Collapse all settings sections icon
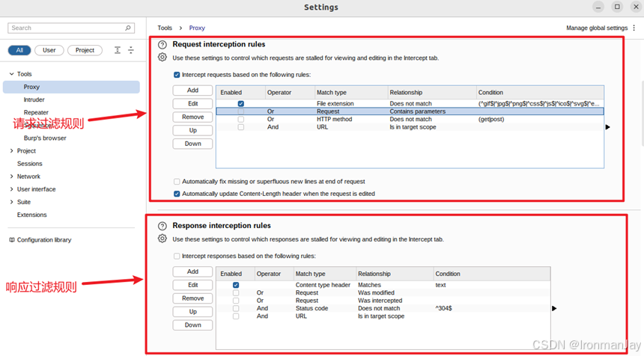The image size is (644, 356). pyautogui.click(x=131, y=50)
